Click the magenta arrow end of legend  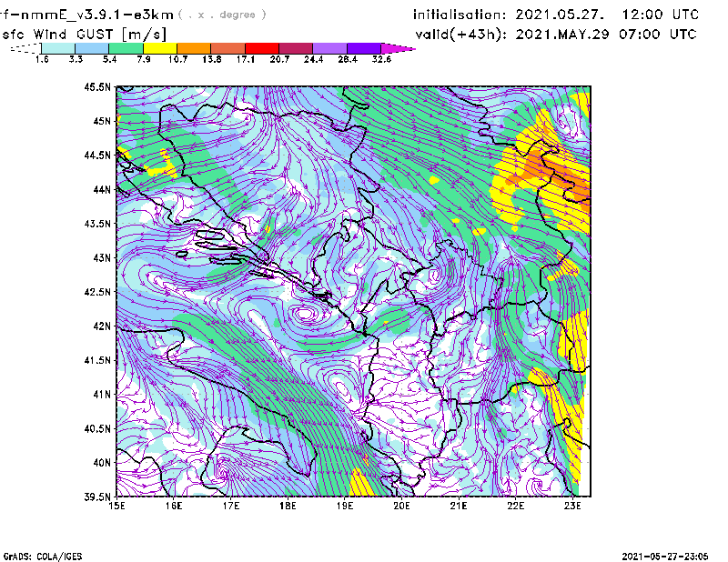398,48
